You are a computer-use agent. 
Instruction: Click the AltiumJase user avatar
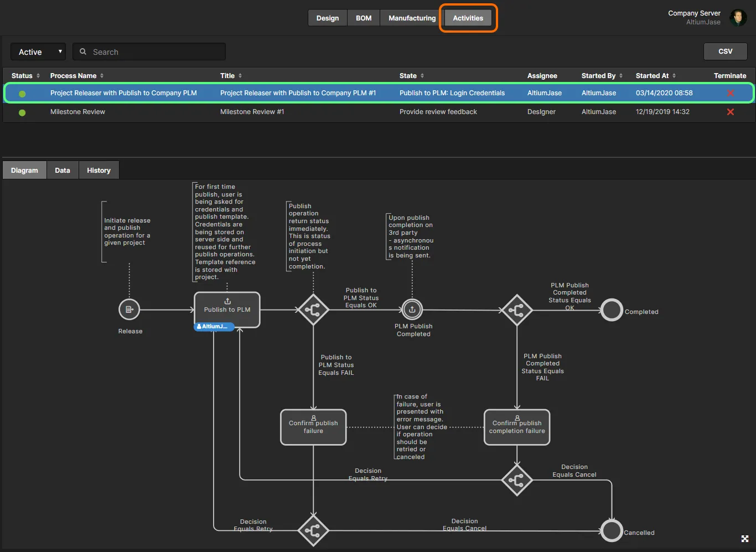[738, 18]
